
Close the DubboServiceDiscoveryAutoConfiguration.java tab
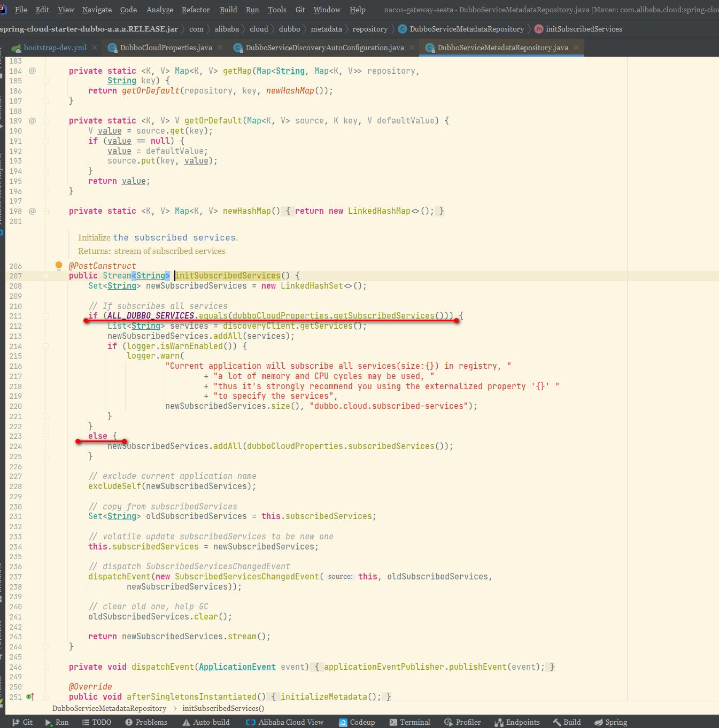[x=412, y=48]
